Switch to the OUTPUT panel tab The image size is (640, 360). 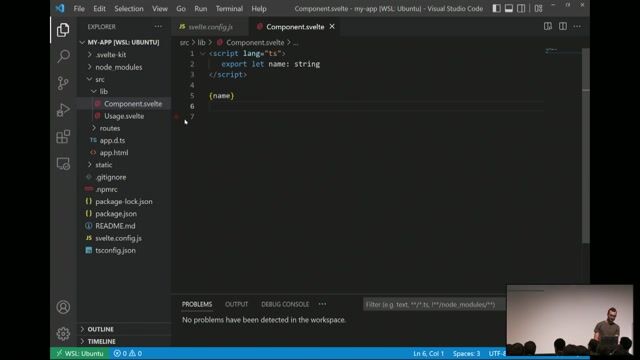236,304
